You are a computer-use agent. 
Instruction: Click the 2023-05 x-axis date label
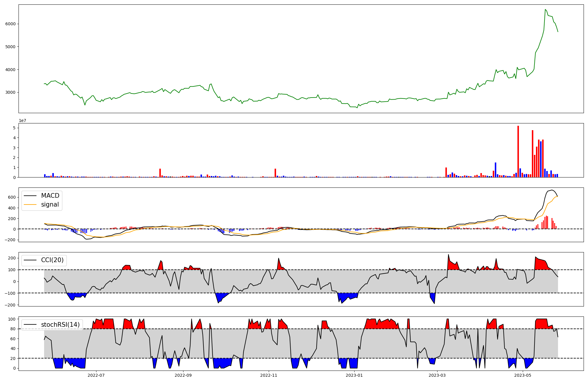point(523,375)
